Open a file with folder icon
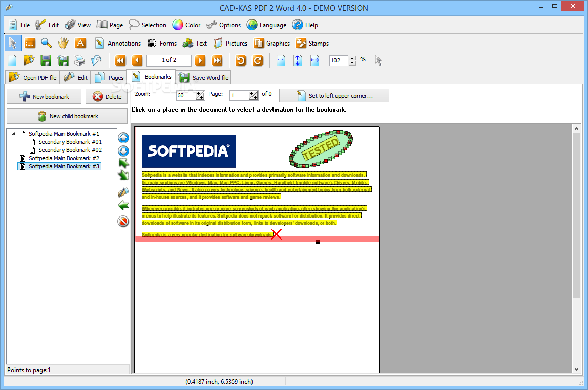Viewport: 588px width, 390px height. [x=29, y=60]
